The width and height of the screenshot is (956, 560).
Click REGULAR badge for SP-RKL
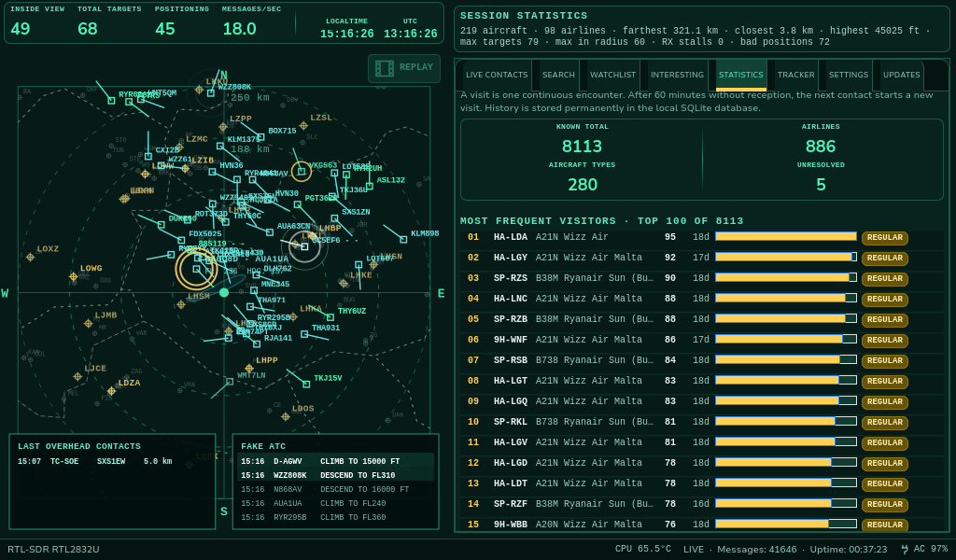pos(885,422)
